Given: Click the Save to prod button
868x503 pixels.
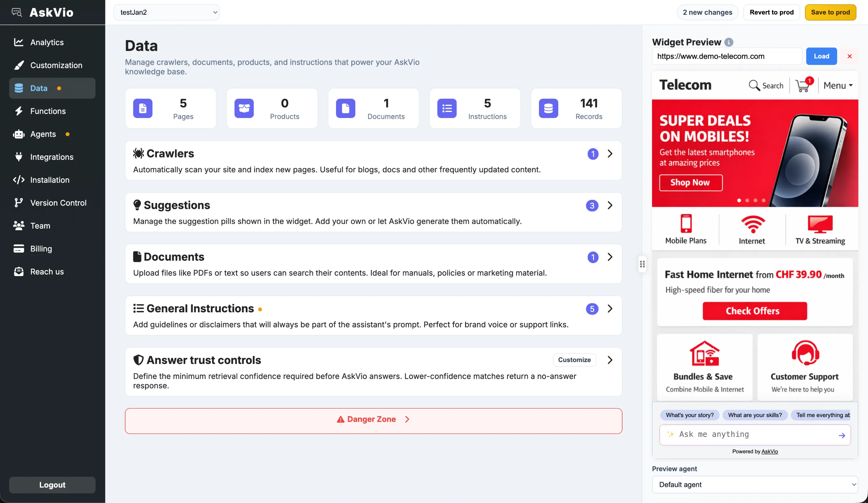Looking at the screenshot, I should [831, 12].
